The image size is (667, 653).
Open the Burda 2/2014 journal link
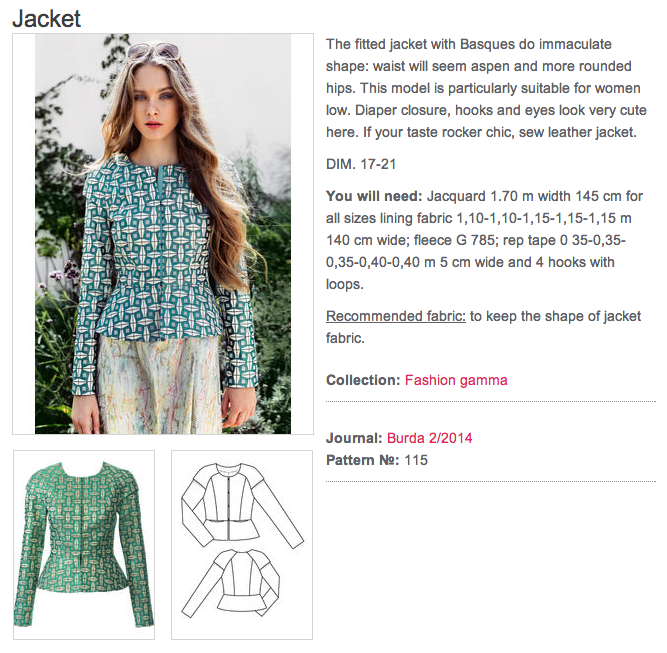coord(430,438)
